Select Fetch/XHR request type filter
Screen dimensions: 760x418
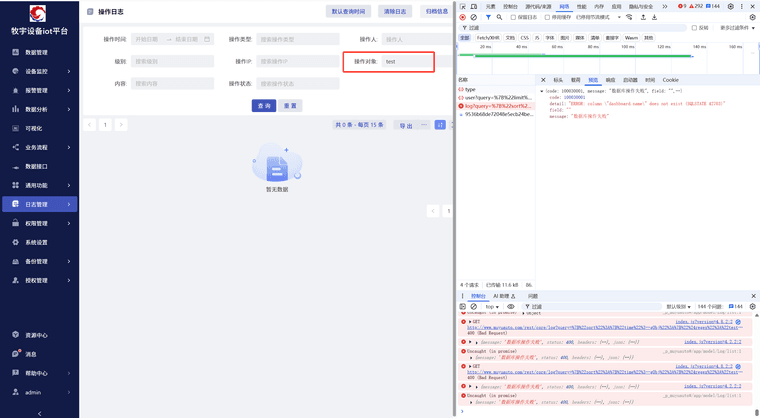(488, 37)
